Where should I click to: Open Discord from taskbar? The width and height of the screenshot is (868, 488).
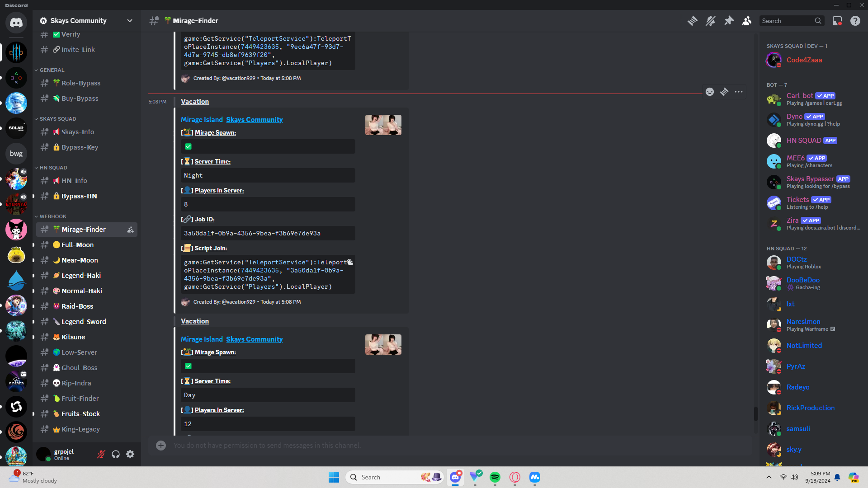tap(455, 477)
